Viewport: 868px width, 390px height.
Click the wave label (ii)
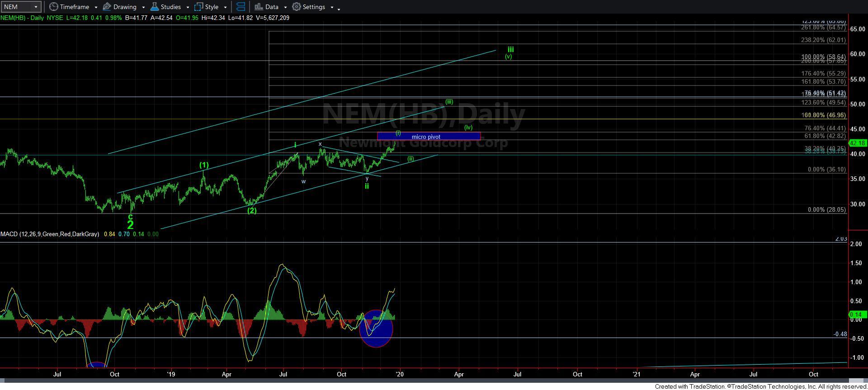coord(410,159)
